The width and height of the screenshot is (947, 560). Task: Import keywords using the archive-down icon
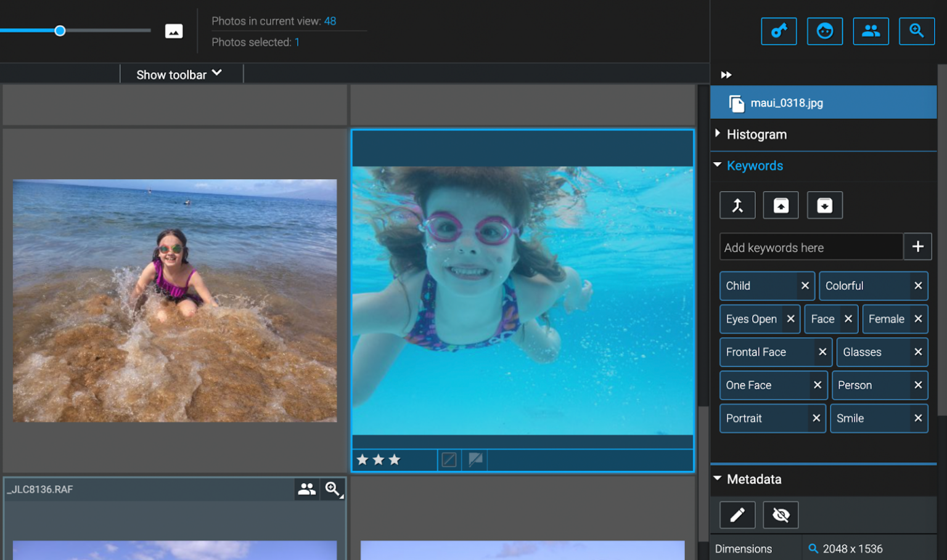click(825, 205)
